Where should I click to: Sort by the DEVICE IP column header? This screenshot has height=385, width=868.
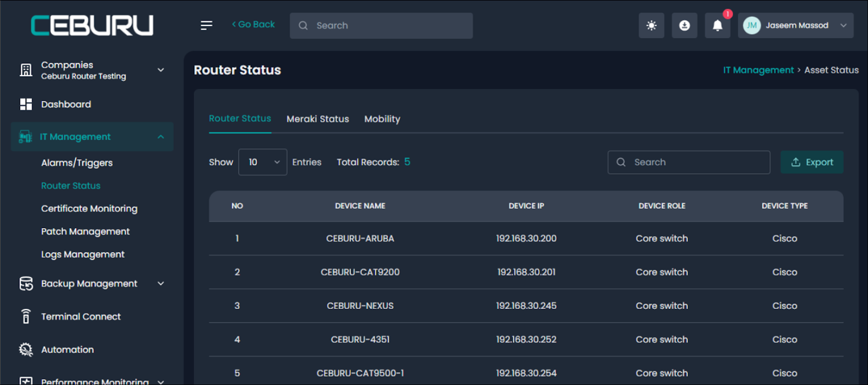coord(526,206)
